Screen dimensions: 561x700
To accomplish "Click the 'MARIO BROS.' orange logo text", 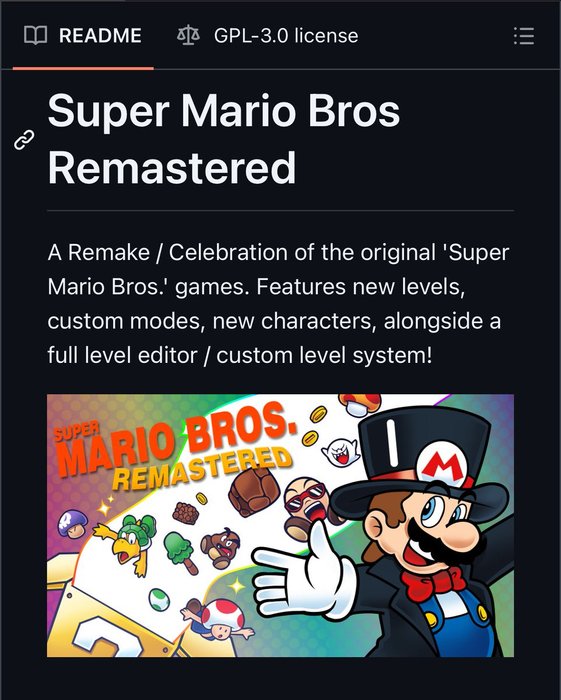I will click(176, 439).
